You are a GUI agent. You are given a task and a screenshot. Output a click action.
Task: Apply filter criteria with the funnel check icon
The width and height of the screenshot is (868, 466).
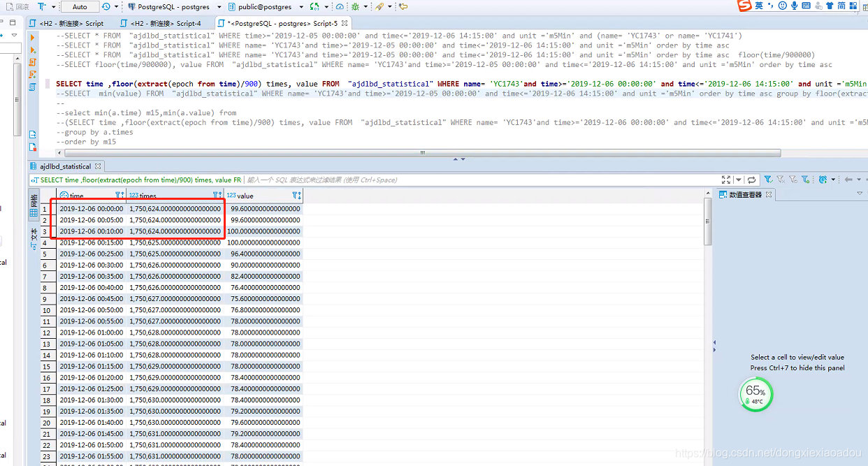pyautogui.click(x=768, y=180)
